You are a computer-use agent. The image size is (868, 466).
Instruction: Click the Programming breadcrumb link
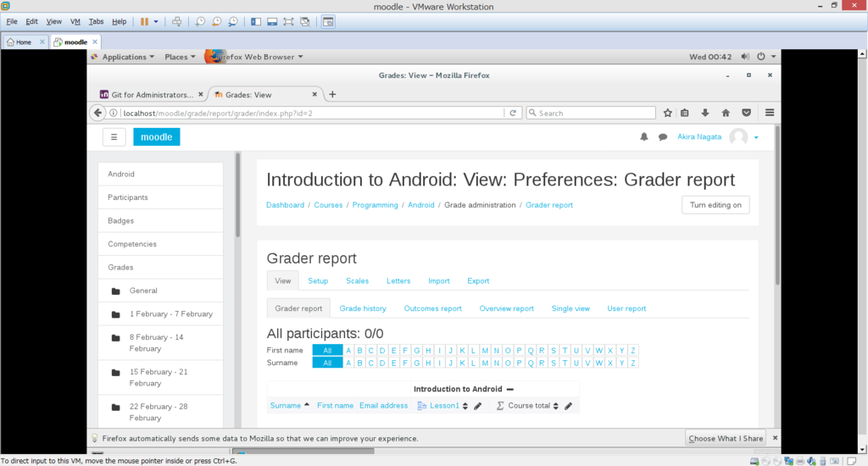coord(375,205)
